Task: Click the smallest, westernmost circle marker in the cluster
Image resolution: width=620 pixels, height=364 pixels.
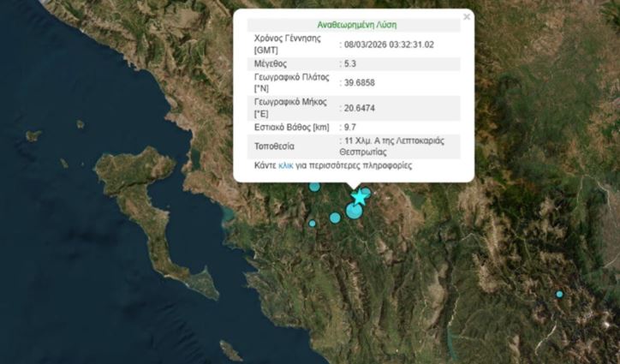Action: [313, 224]
